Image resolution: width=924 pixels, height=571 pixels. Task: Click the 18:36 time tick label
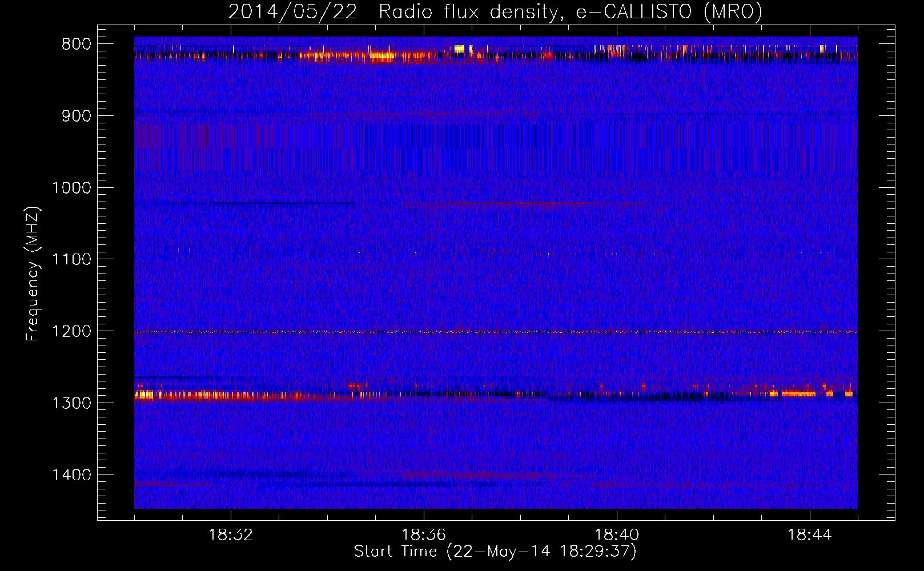[424, 535]
